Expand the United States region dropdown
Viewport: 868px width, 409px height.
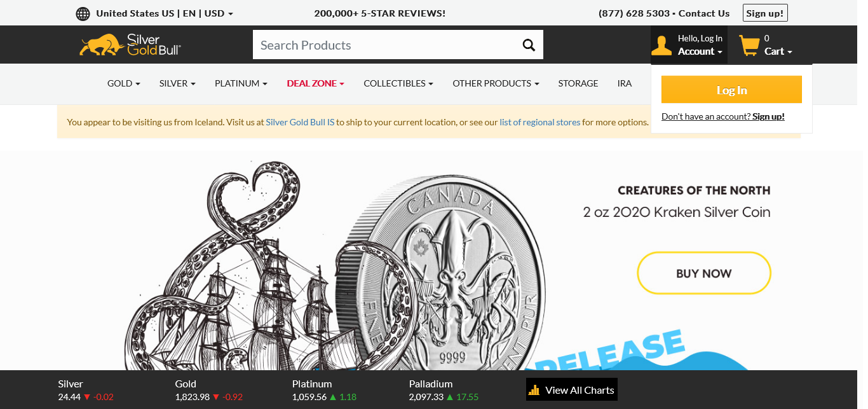coord(165,13)
